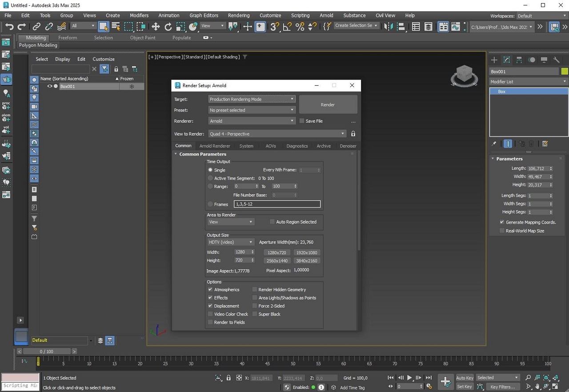Lock the View to Render padlock

point(353,134)
